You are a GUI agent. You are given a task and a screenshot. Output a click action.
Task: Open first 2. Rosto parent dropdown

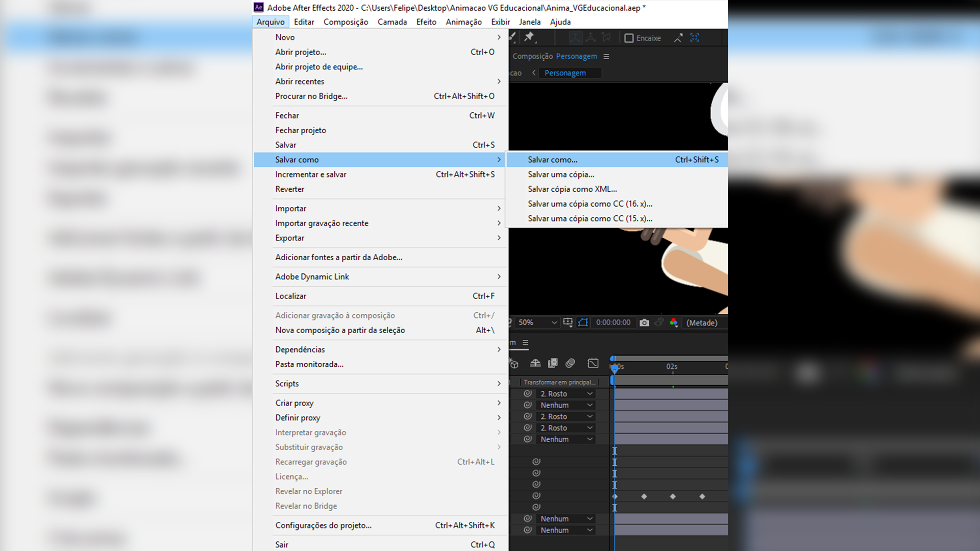pos(567,394)
